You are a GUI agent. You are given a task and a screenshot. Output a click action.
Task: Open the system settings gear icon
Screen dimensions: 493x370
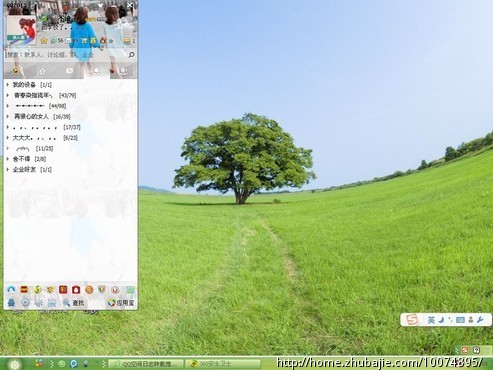[x=25, y=303]
